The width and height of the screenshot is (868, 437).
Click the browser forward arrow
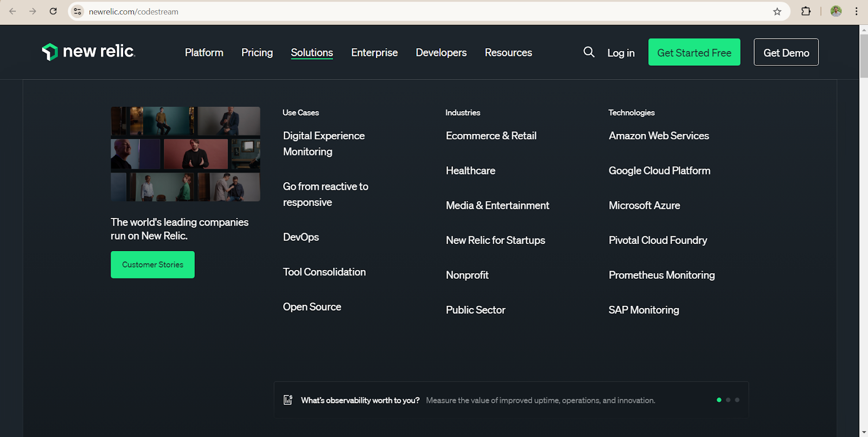point(33,11)
